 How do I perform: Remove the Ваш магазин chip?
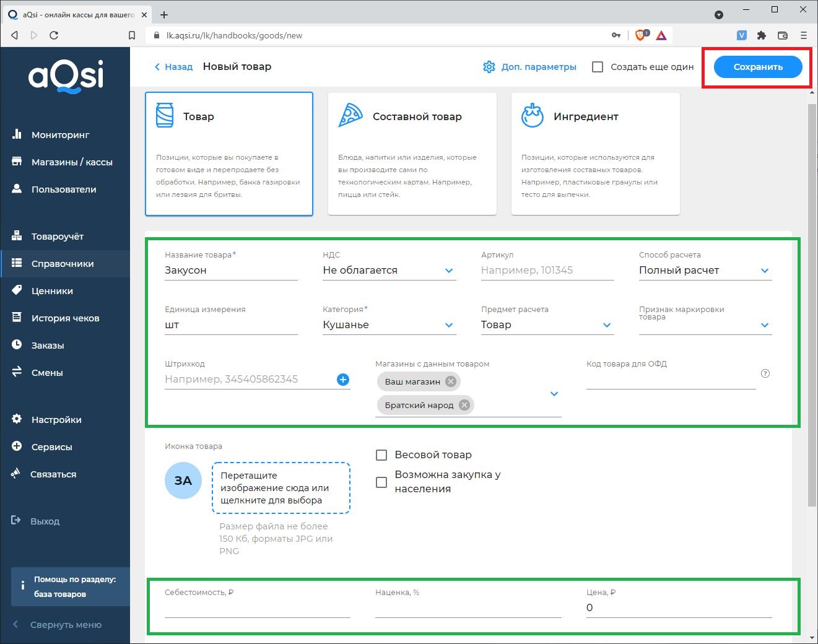click(x=451, y=381)
